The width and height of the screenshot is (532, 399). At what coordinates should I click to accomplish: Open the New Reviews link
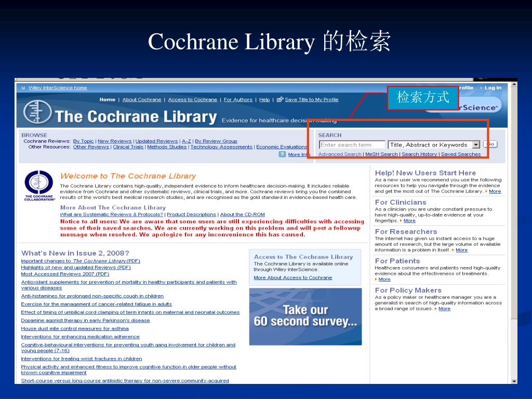115,141
